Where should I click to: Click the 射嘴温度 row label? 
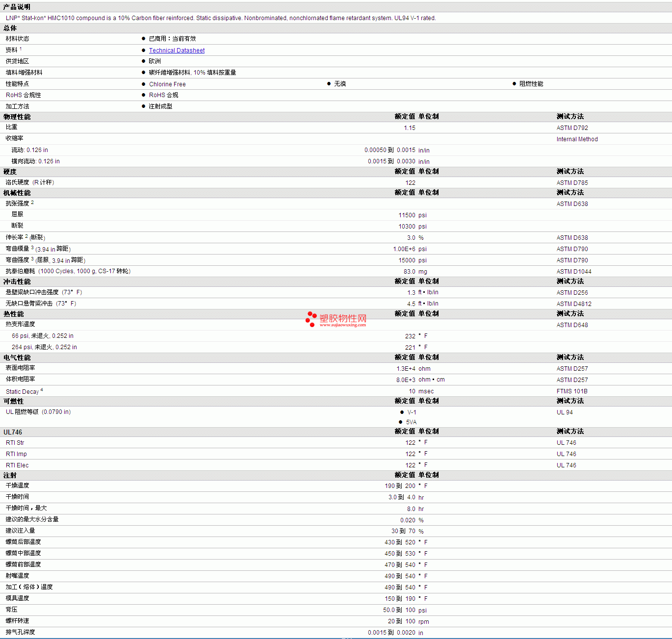click(17, 576)
